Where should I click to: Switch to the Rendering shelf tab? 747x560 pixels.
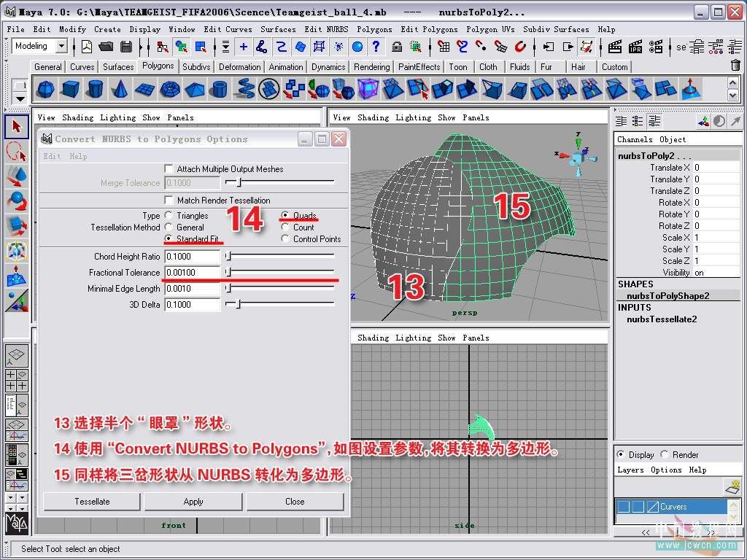point(371,66)
